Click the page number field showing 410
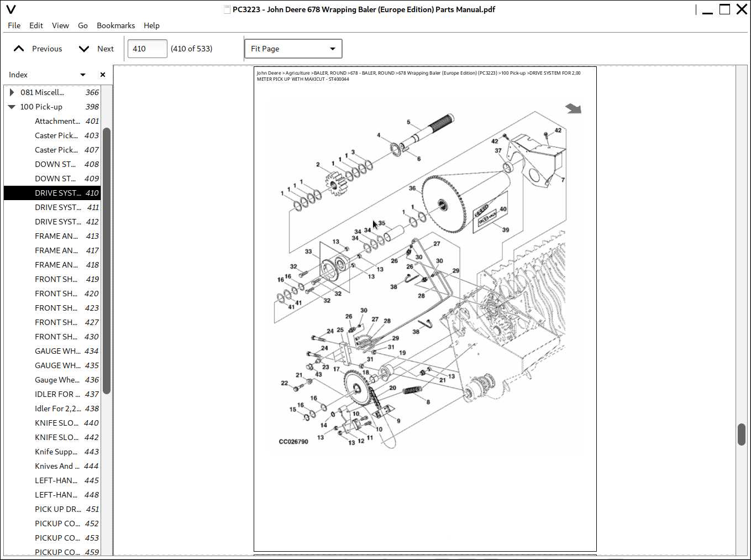751x560 pixels. [x=147, y=49]
